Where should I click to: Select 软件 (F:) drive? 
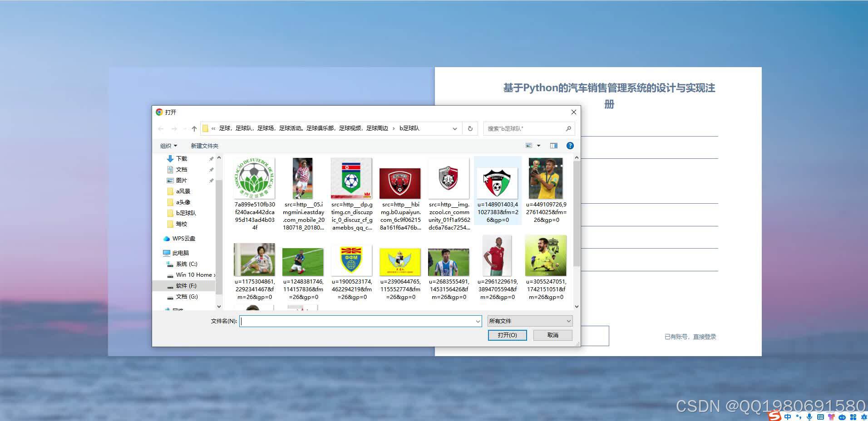tap(186, 286)
